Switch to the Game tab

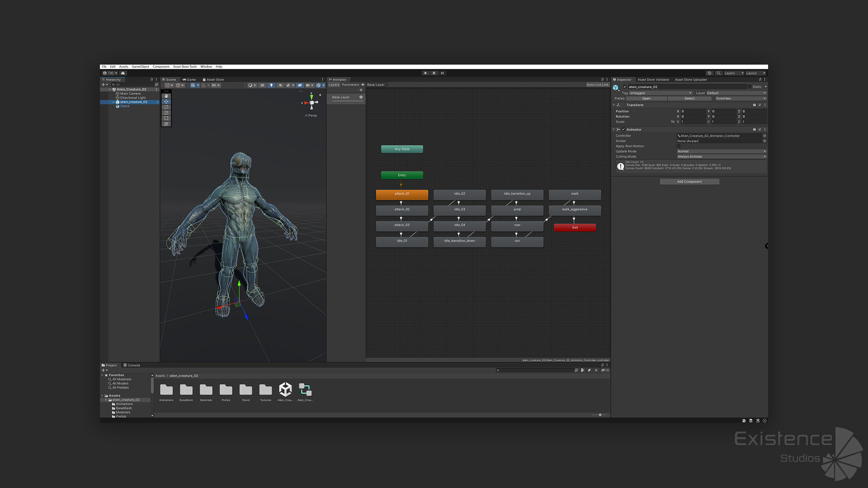pos(189,80)
